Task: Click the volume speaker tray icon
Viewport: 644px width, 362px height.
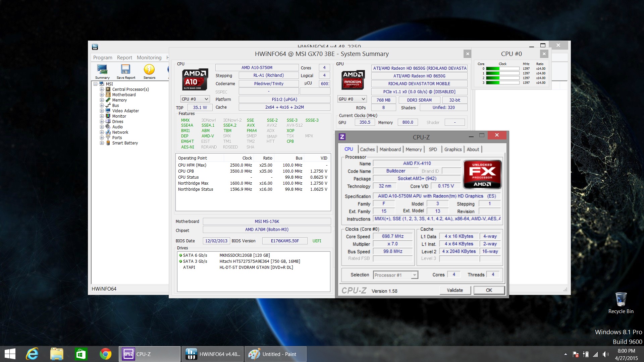Action: tap(605, 354)
